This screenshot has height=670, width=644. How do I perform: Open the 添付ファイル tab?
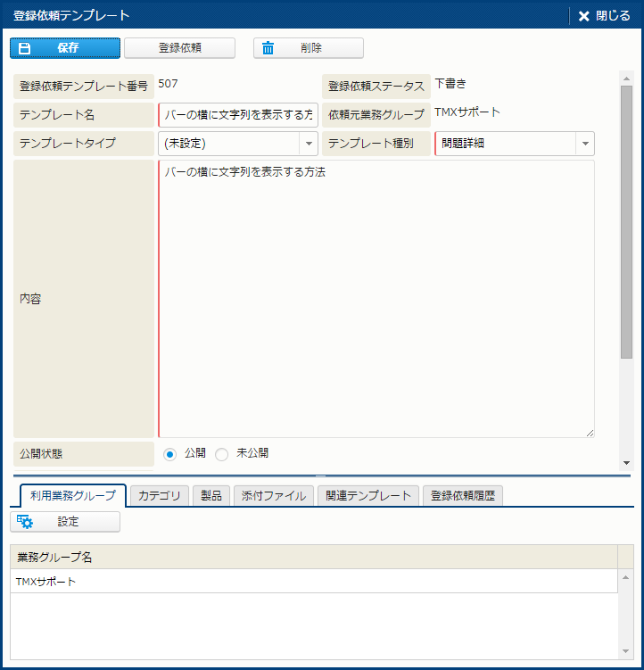pos(273,496)
